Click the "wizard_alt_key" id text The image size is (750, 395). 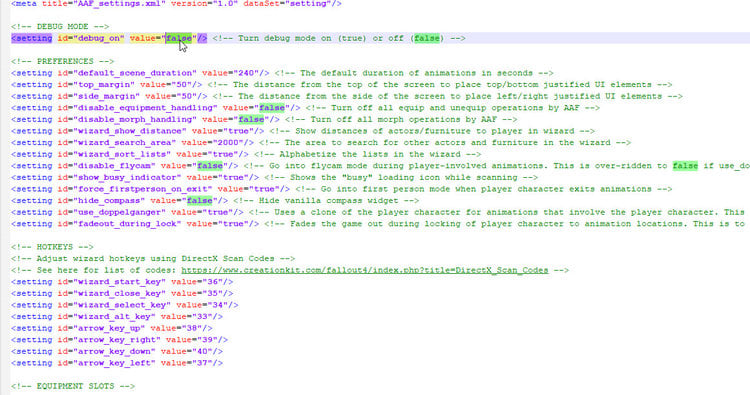pyautogui.click(x=114, y=317)
